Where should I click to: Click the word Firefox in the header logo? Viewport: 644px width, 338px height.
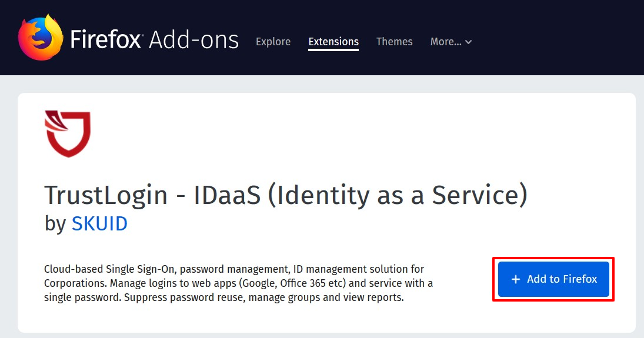106,40
